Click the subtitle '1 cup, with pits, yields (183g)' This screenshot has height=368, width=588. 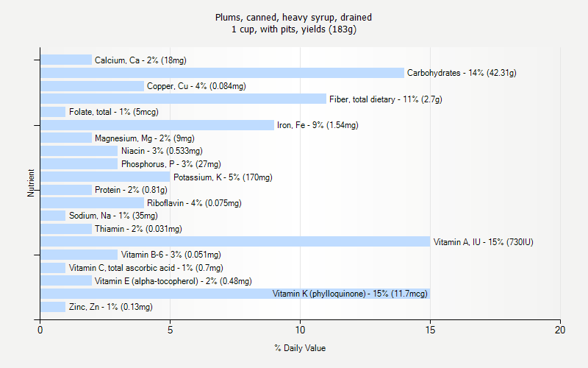tap(293, 29)
